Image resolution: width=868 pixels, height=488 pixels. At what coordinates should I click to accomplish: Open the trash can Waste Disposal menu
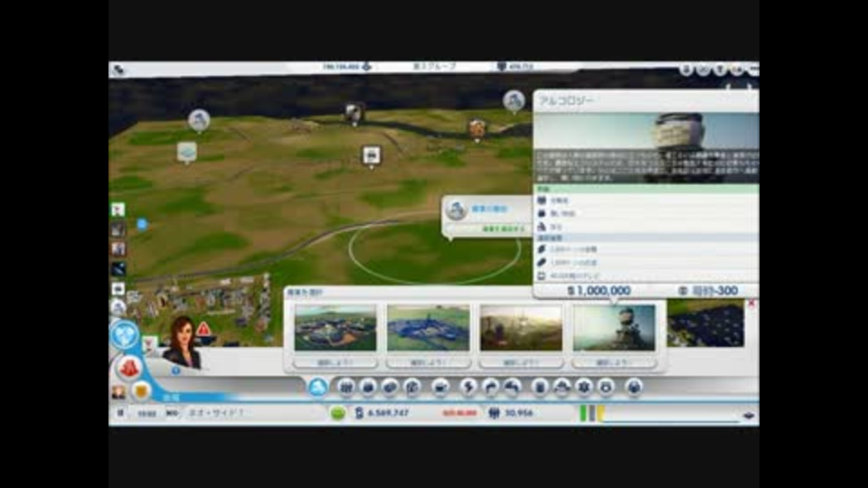click(x=540, y=387)
